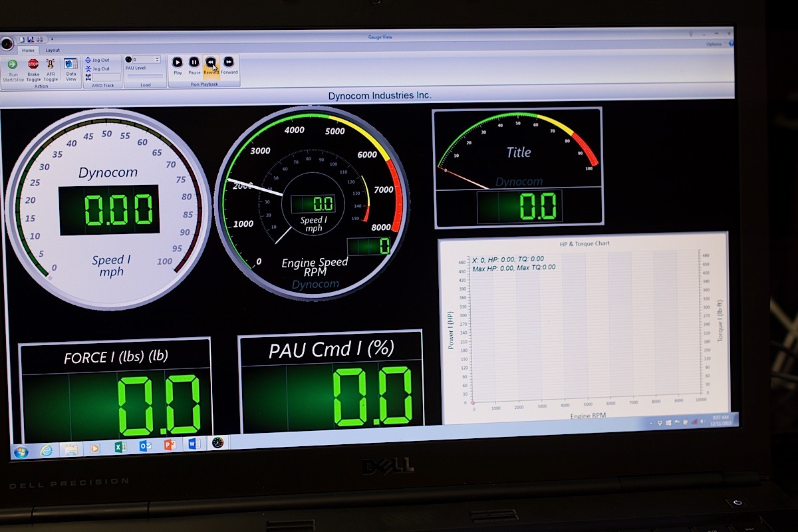The height and width of the screenshot is (532, 798).
Task: Switch to the Layout ribbon tab
Action: click(x=53, y=50)
